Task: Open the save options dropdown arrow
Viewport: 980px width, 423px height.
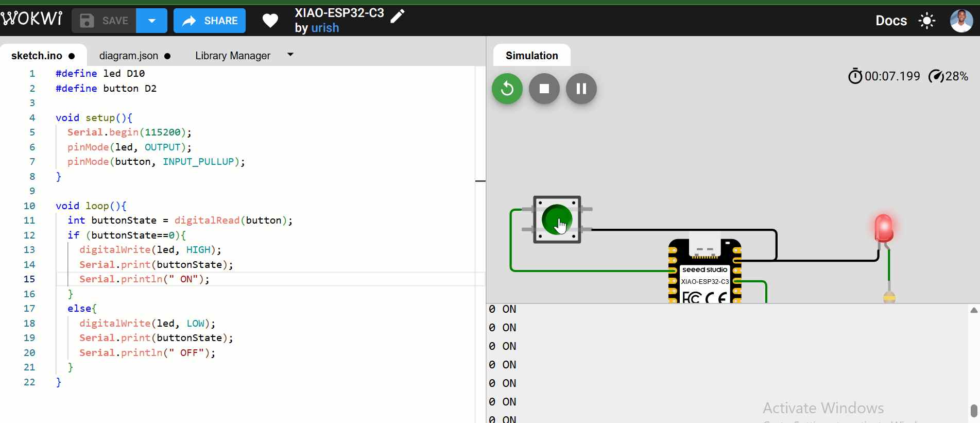Action: pos(151,21)
